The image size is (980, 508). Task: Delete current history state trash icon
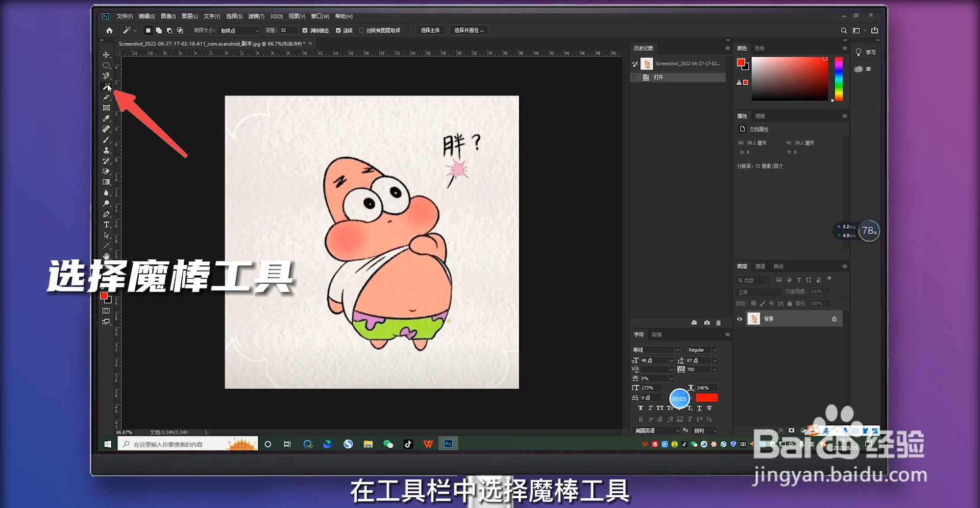719,323
